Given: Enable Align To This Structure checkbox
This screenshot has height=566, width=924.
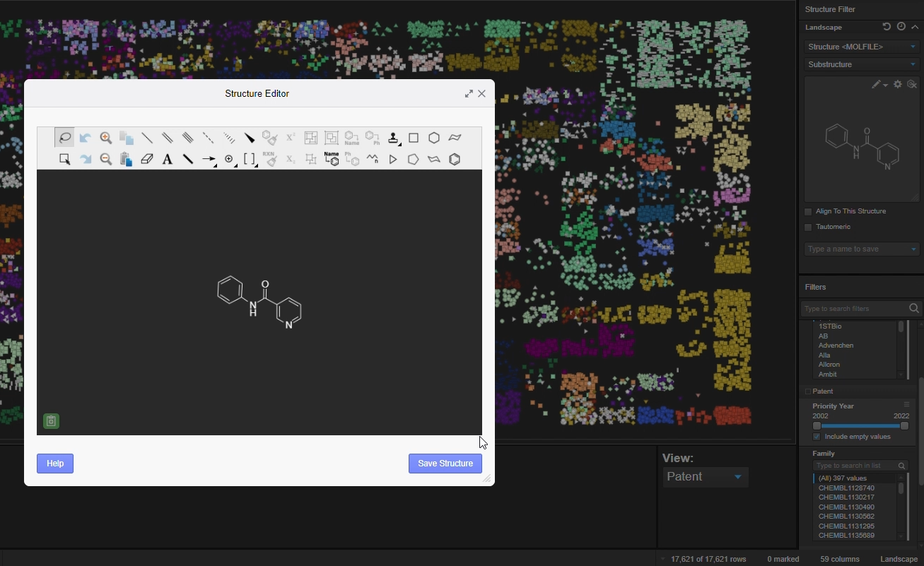Looking at the screenshot, I should point(808,212).
